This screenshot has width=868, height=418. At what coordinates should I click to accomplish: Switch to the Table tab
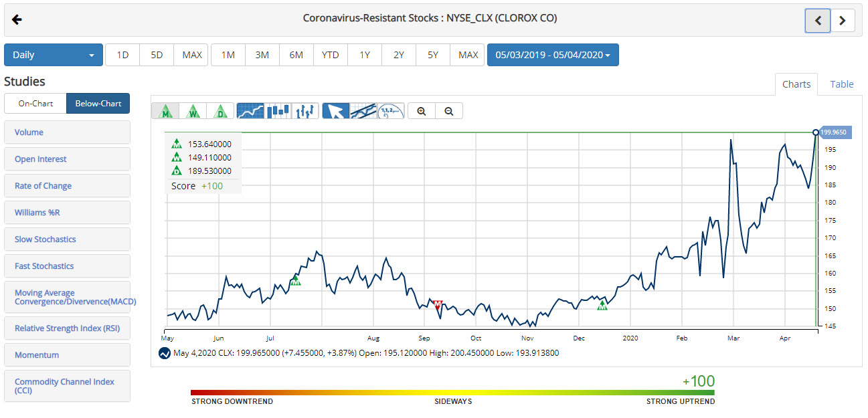pyautogui.click(x=842, y=84)
